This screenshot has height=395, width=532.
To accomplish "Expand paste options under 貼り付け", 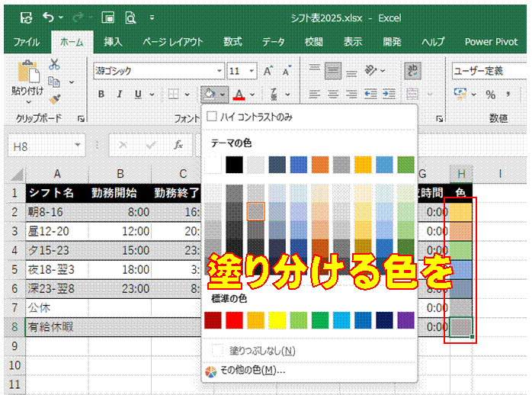I will point(28,102).
